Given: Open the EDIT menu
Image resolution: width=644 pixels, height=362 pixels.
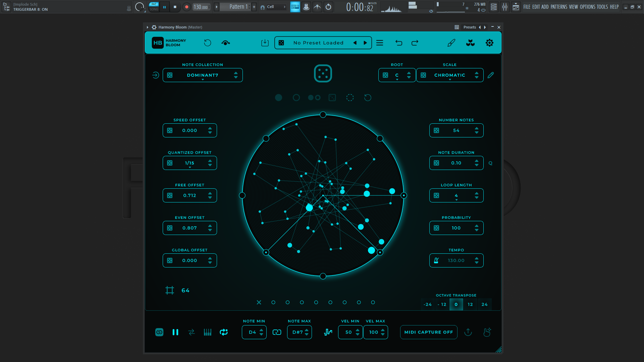Looking at the screenshot, I should click(x=536, y=7).
